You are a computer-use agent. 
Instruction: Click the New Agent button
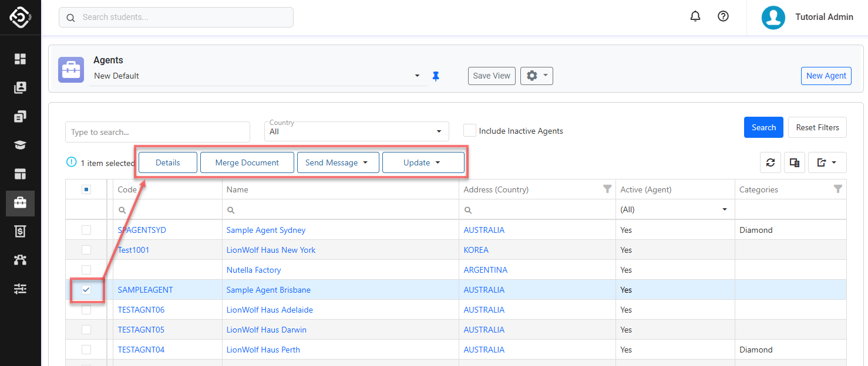(826, 76)
